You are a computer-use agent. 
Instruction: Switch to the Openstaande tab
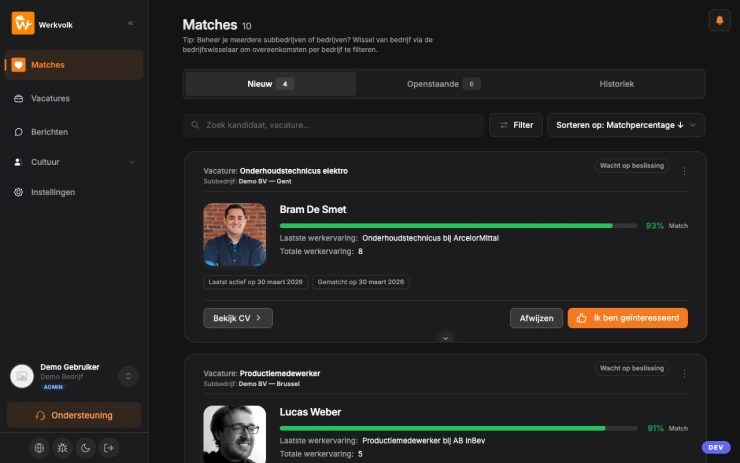tap(444, 84)
